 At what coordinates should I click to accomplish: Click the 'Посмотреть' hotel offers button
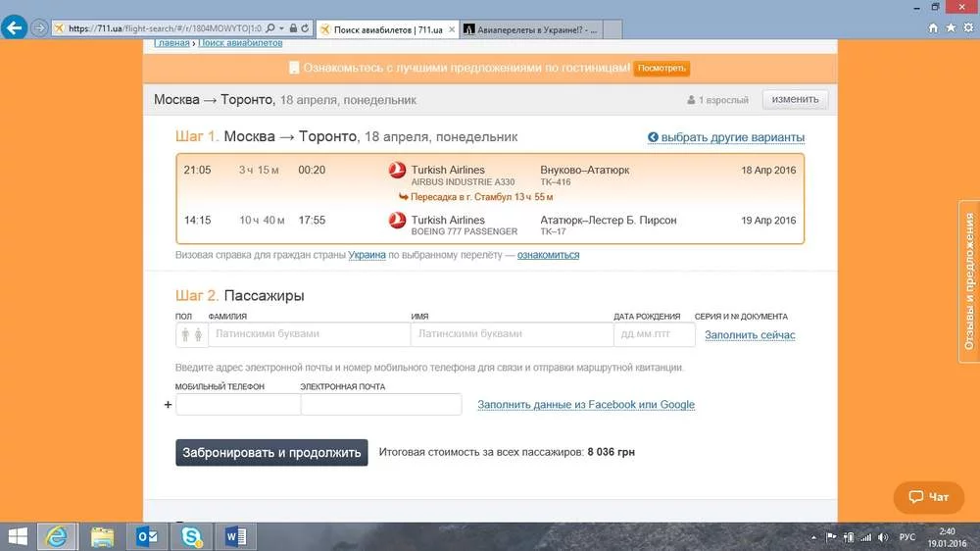click(x=661, y=69)
